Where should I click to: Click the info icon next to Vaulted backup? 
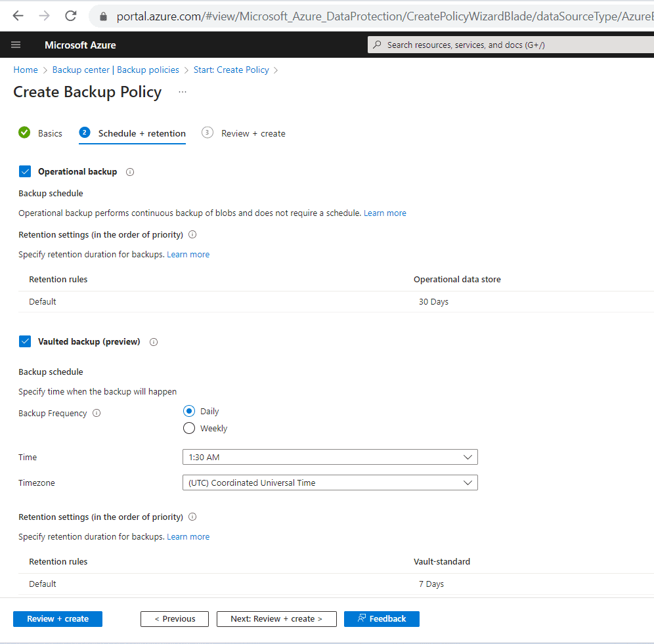(154, 342)
